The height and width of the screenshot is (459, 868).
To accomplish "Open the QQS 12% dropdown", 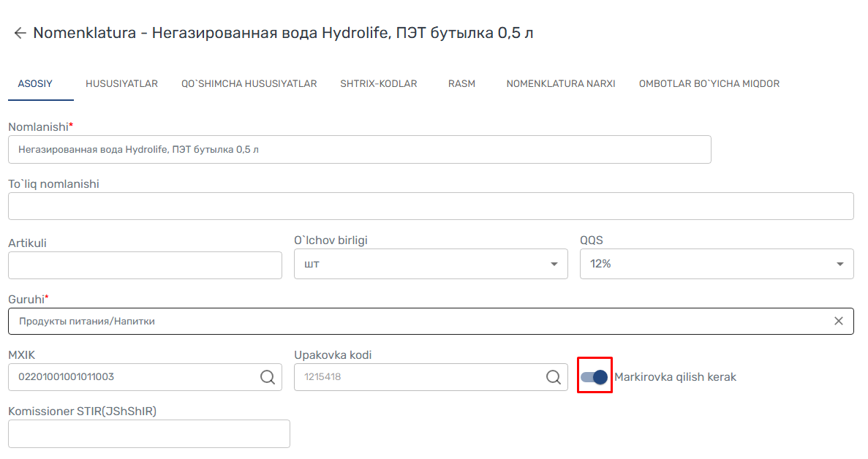I will (717, 264).
